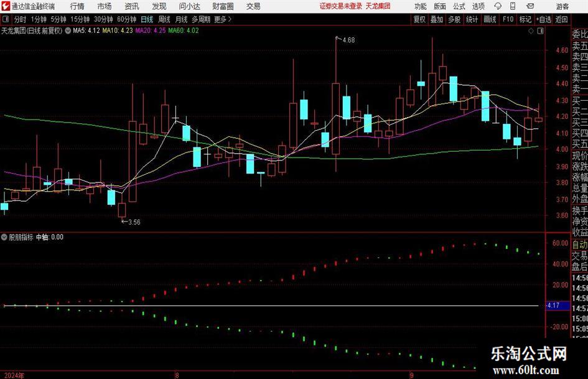Viewport: 588px width, 379px height.
Task: Open the chart settings badge beside 天龙集团
Action: pyautogui.click(x=68, y=30)
